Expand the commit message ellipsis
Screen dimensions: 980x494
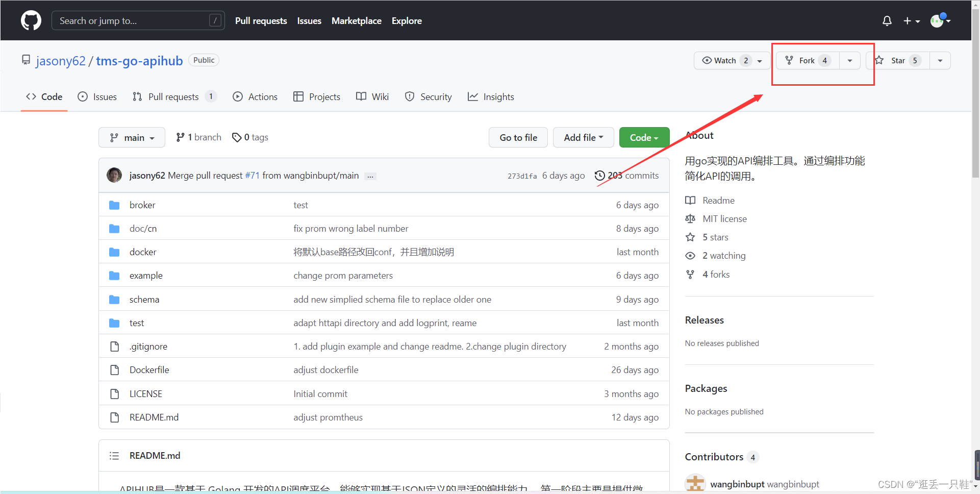370,176
